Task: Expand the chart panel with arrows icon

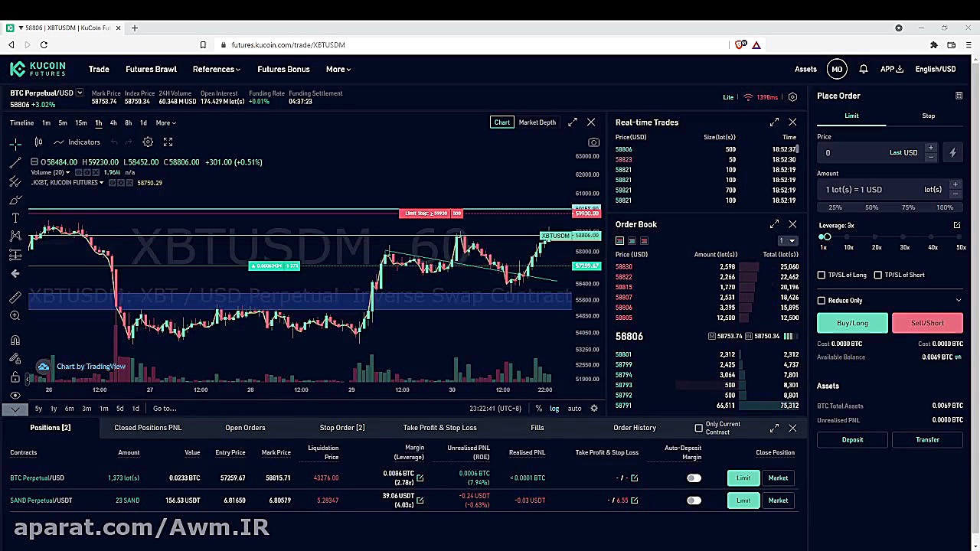Action: [573, 122]
